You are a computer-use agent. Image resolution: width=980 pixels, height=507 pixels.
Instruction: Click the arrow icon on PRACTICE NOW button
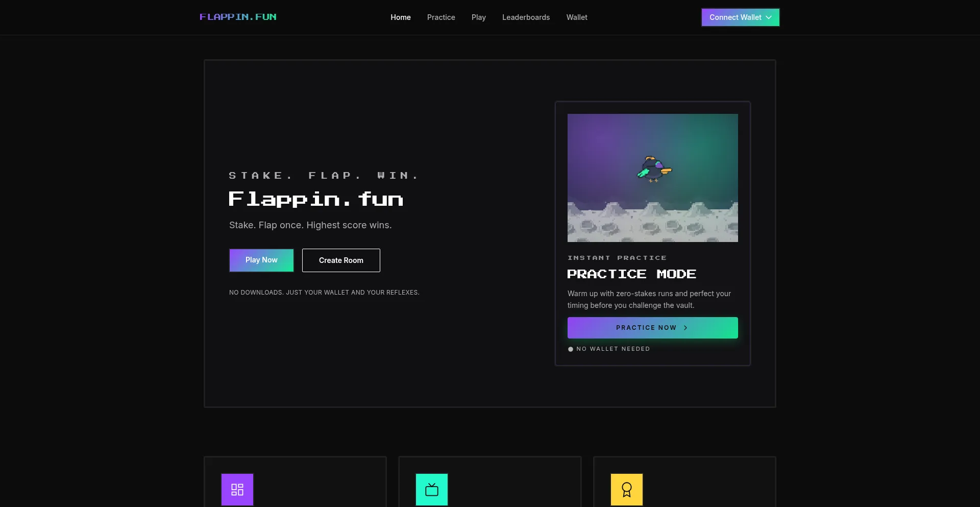click(x=684, y=327)
